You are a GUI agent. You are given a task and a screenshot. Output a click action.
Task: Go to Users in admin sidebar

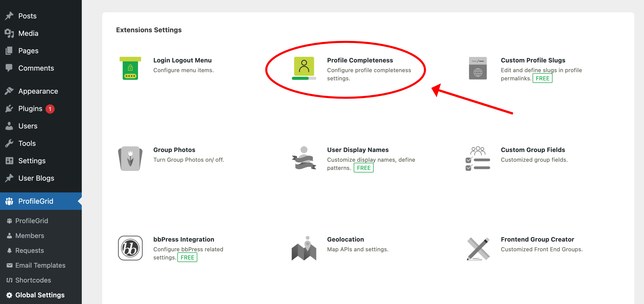(x=28, y=126)
